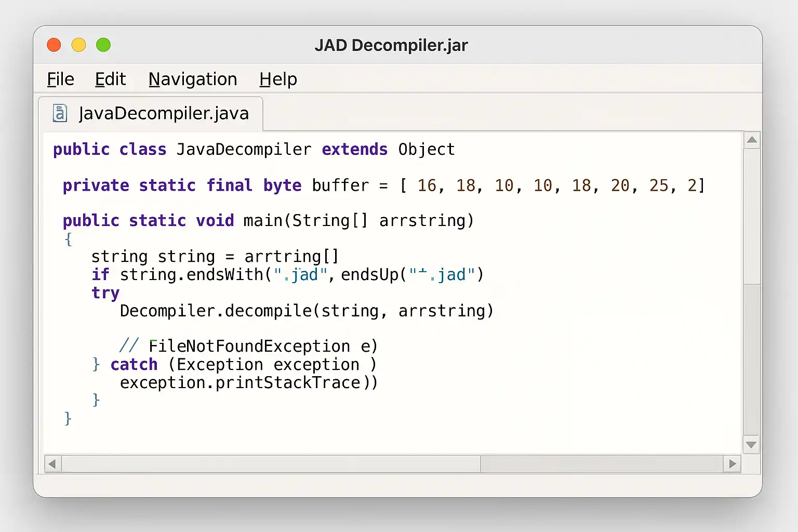This screenshot has width=798, height=532.
Task: Maximize the window with the green button
Action: [103, 45]
